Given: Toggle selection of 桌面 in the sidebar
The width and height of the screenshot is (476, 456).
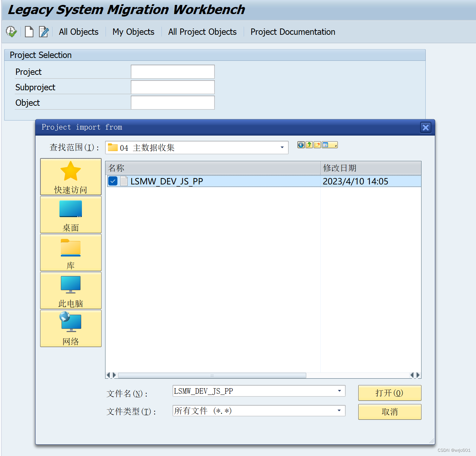Looking at the screenshot, I should [71, 215].
